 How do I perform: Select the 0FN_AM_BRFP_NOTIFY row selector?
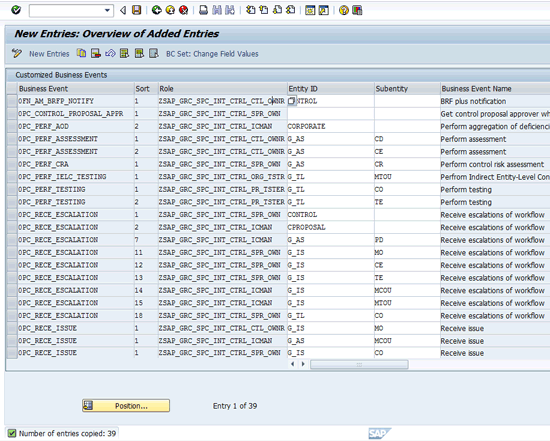(x=12, y=101)
